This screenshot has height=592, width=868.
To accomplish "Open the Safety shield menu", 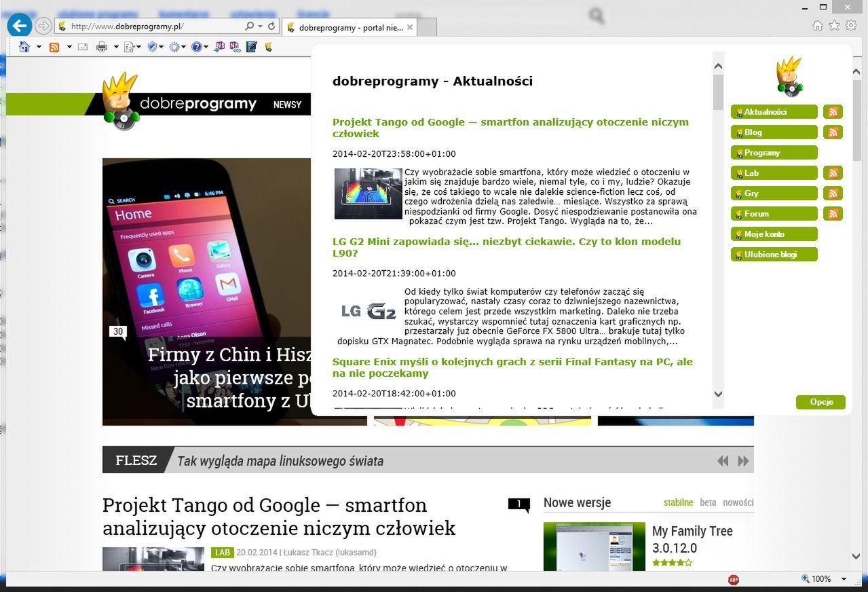I will pos(155,47).
